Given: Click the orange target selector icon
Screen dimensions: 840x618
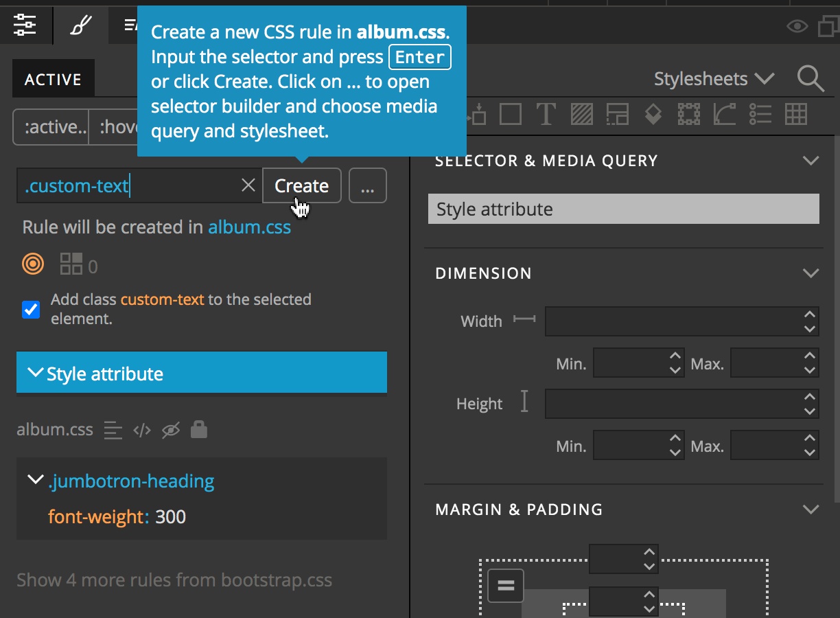Looking at the screenshot, I should (33, 264).
